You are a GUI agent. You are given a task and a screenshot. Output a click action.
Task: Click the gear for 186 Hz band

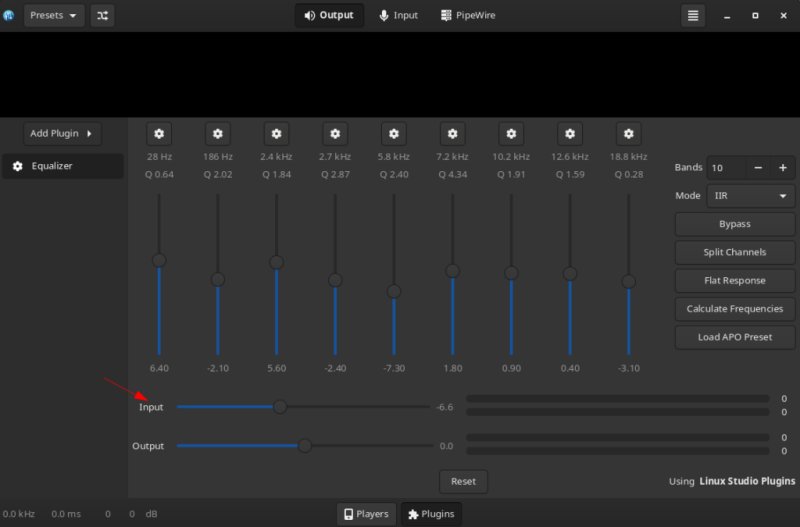218,134
